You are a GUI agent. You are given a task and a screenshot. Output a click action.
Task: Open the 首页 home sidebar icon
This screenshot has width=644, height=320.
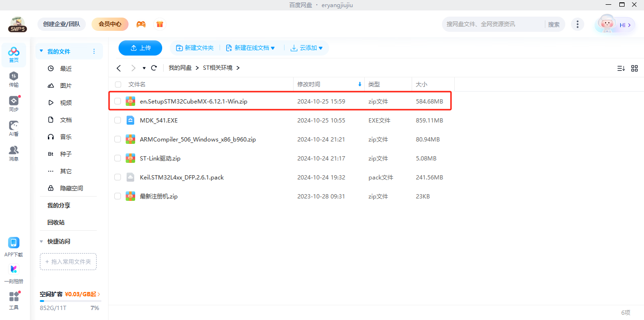pos(14,55)
